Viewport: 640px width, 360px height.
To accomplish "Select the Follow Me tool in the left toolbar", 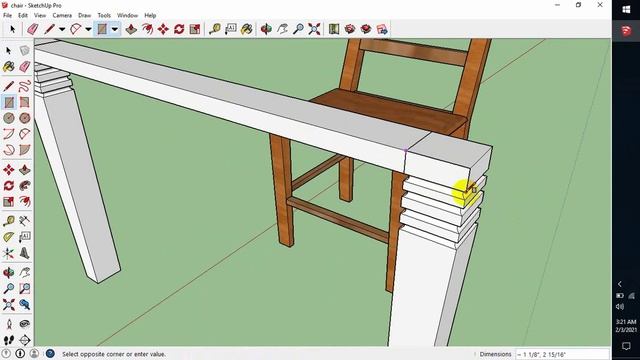I will pyautogui.click(x=24, y=185).
